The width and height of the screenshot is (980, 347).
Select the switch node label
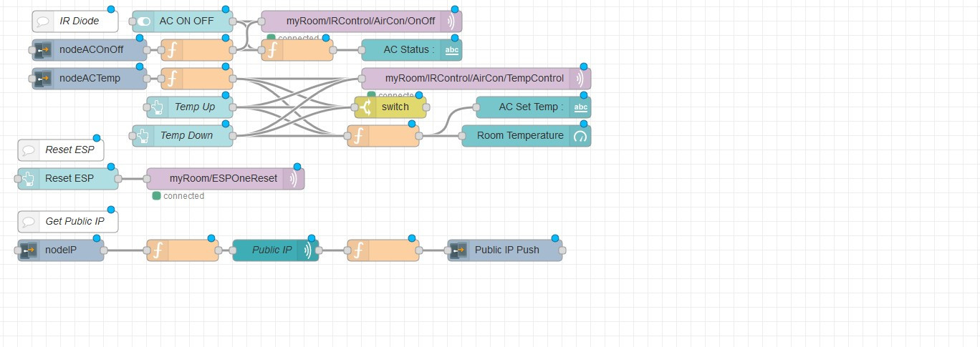(x=395, y=107)
